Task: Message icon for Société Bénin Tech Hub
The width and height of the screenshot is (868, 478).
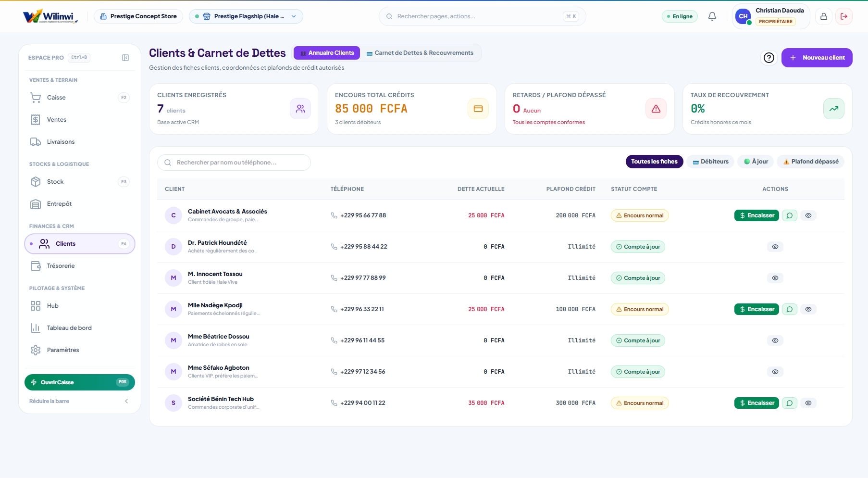Action: 790,403
